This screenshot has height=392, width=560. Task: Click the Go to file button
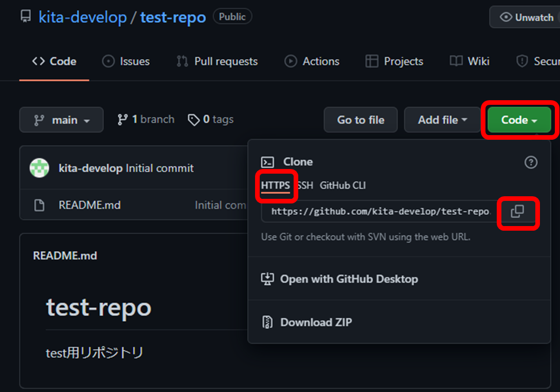pyautogui.click(x=360, y=120)
